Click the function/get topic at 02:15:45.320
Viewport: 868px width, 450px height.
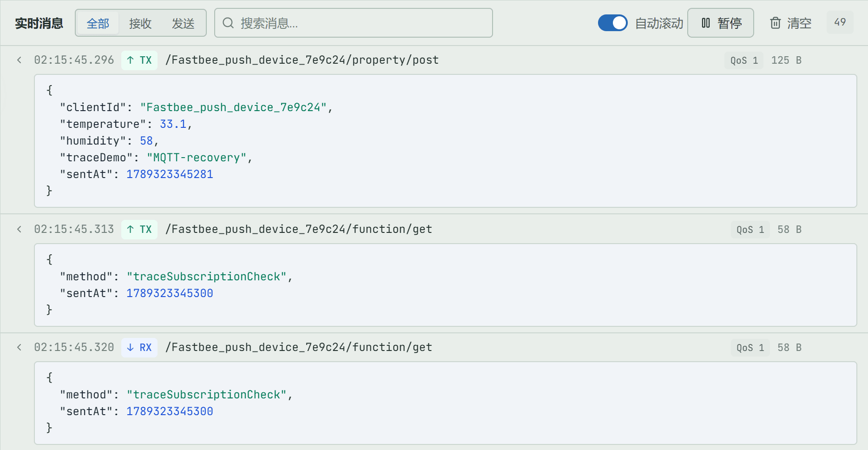pyautogui.click(x=299, y=347)
